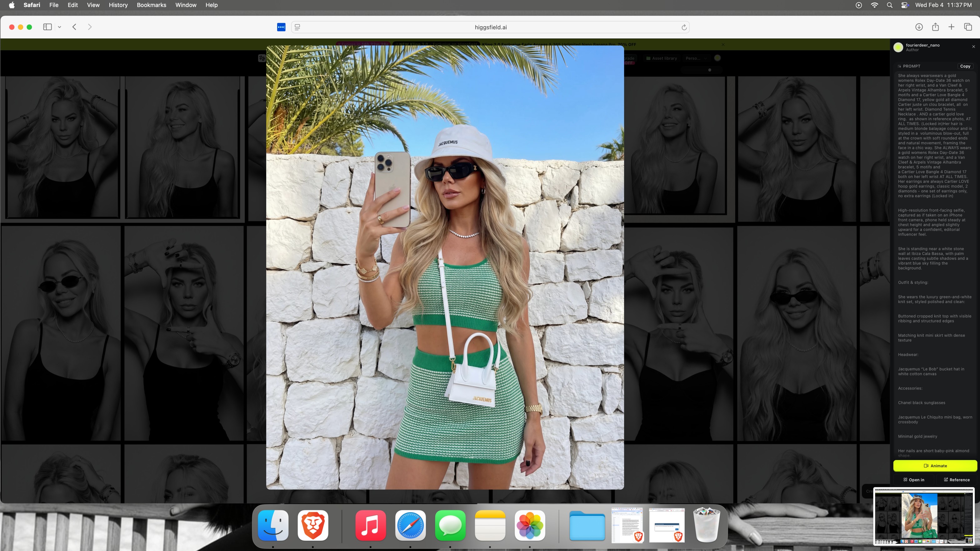The image size is (980, 551).
Task: Open the sidebar options dropdown arrow
Action: click(59, 27)
